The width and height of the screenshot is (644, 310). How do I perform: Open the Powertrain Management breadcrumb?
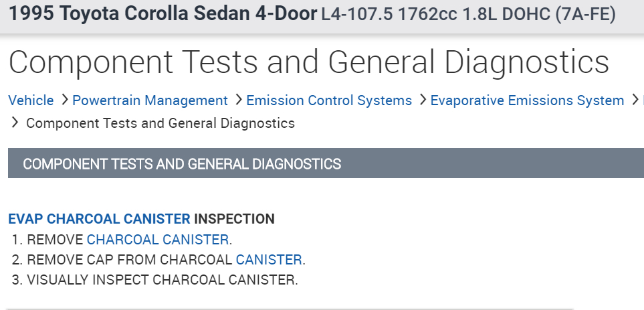[150, 100]
